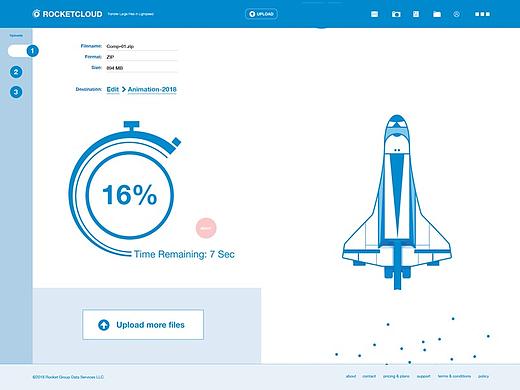Open the contact footer link
The width and height of the screenshot is (520, 390).
pyautogui.click(x=369, y=376)
